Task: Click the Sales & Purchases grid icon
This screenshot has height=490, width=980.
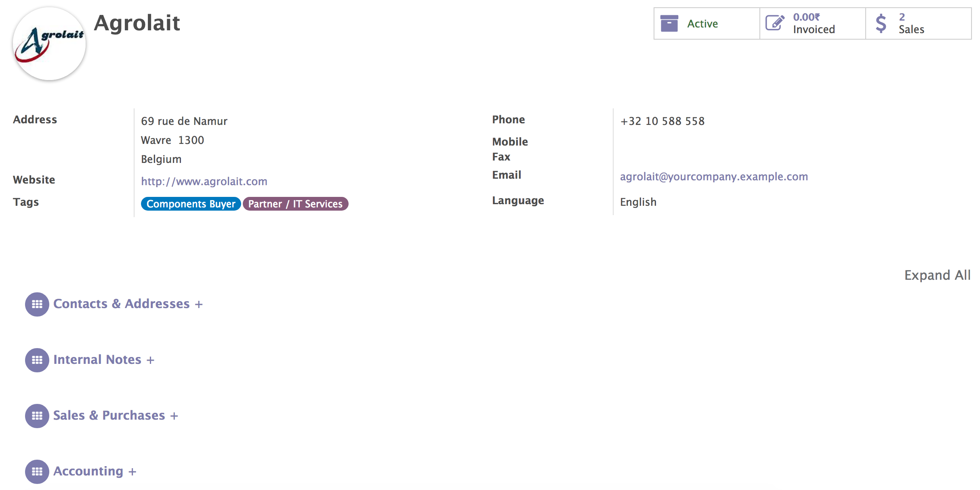Action: pos(37,416)
